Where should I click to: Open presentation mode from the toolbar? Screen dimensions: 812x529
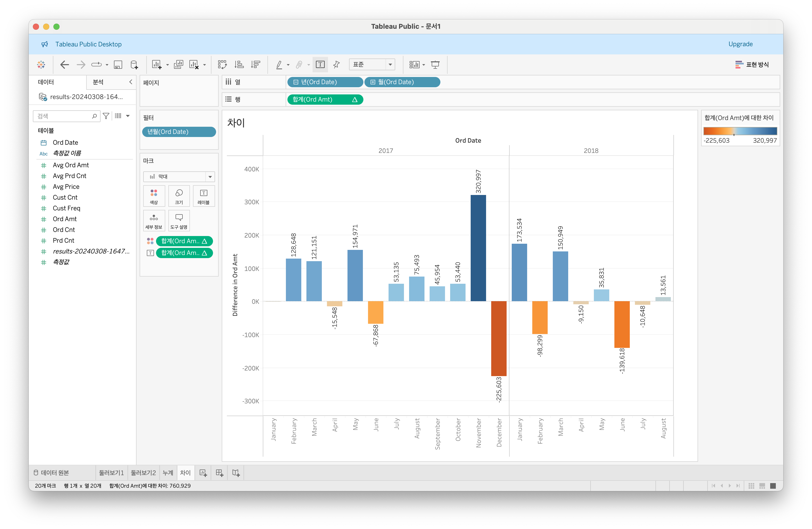pyautogui.click(x=435, y=64)
